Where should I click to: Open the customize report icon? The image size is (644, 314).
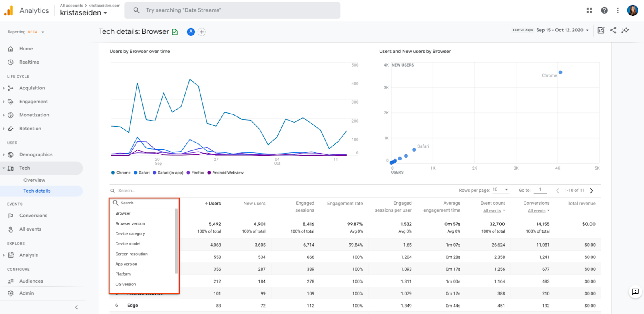tap(601, 30)
